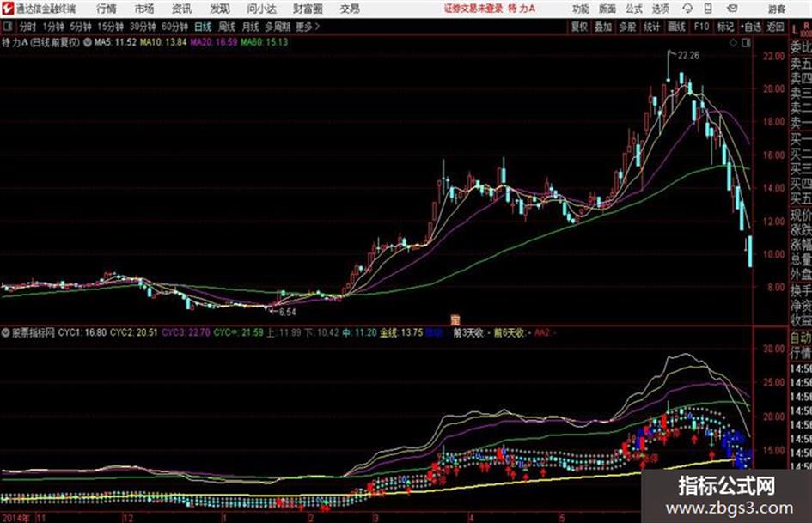Open the 问小达 menu
The width and height of the screenshot is (812, 523).
pyautogui.click(x=261, y=9)
